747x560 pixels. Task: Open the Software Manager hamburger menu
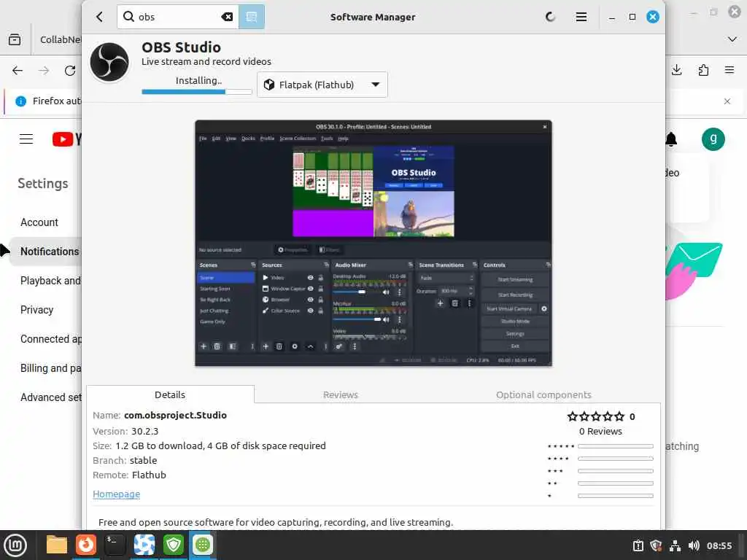point(581,17)
